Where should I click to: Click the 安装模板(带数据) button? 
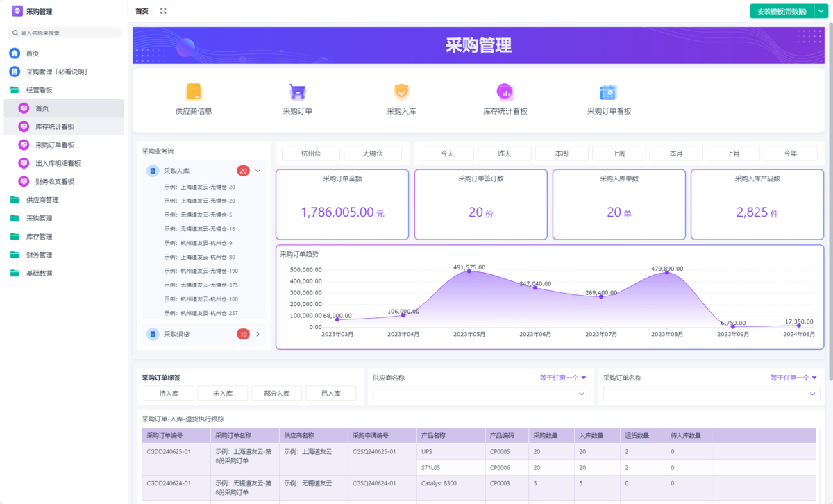[782, 11]
